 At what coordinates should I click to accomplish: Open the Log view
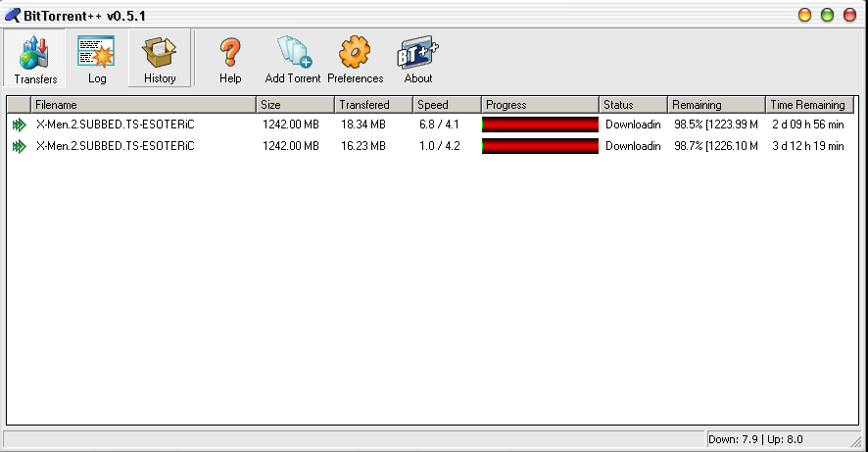pyautogui.click(x=97, y=59)
